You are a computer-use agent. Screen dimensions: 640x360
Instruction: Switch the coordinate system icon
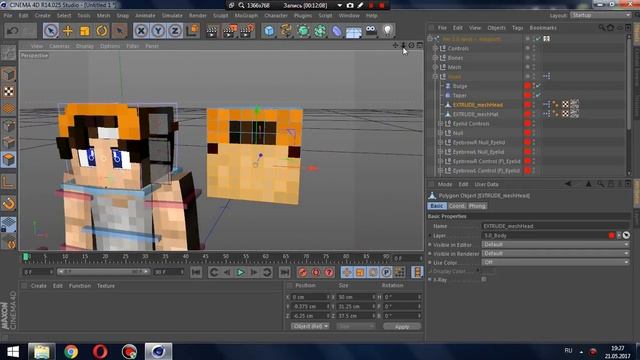point(192,31)
